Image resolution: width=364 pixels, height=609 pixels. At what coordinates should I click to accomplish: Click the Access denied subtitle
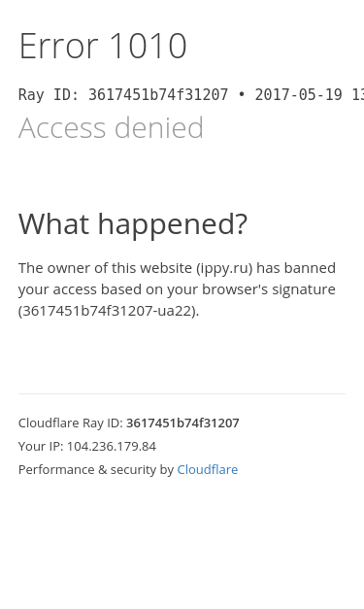(111, 127)
